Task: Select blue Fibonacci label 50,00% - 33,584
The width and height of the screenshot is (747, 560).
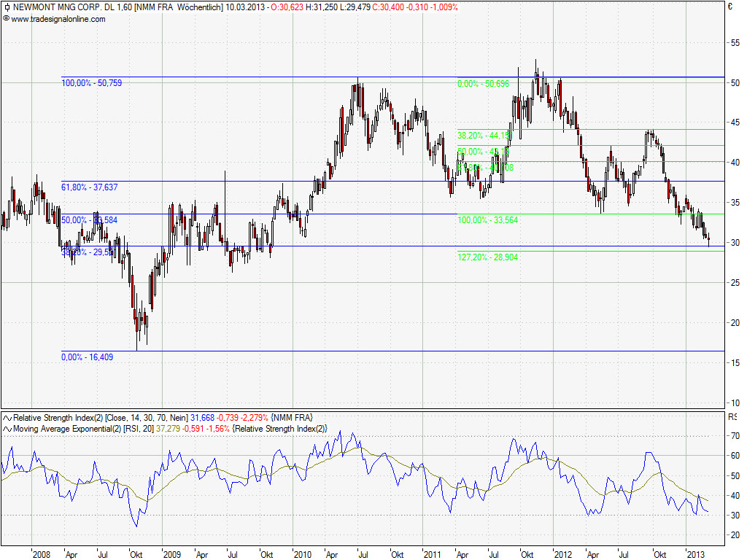Action: click(89, 220)
